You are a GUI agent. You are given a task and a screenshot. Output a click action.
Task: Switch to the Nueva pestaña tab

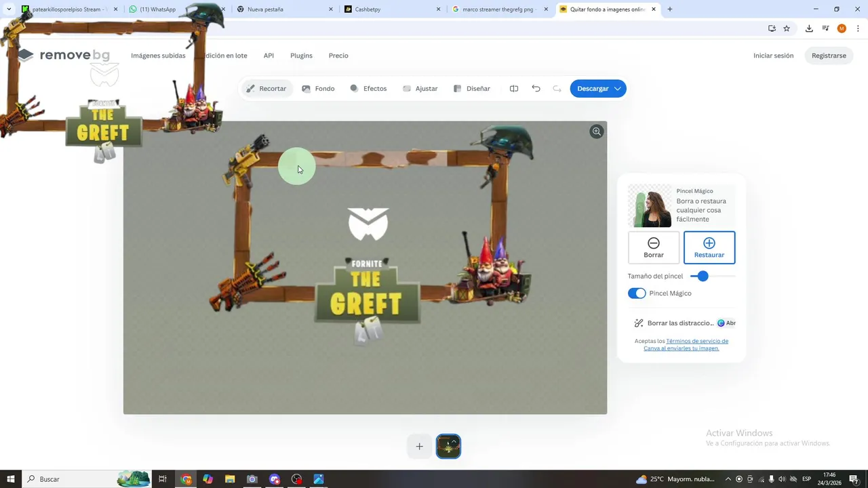pyautogui.click(x=285, y=9)
